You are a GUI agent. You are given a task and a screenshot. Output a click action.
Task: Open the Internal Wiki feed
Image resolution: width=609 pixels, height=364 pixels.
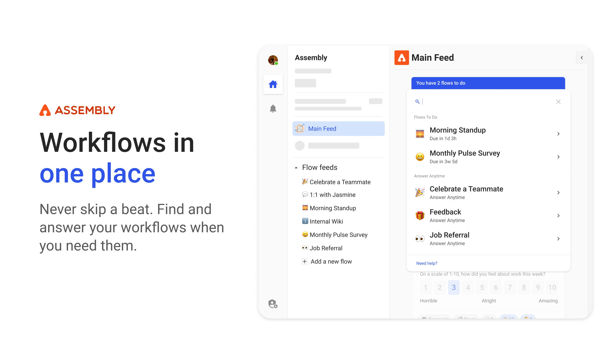[322, 221]
